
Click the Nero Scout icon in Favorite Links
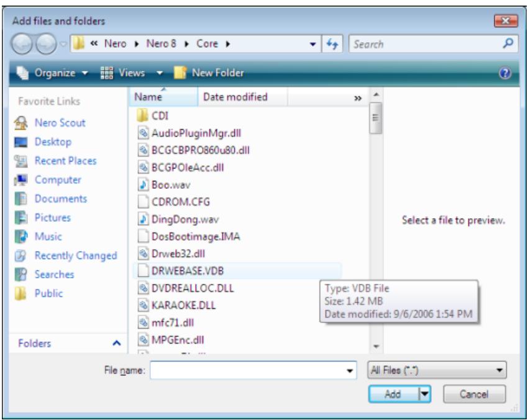point(20,123)
